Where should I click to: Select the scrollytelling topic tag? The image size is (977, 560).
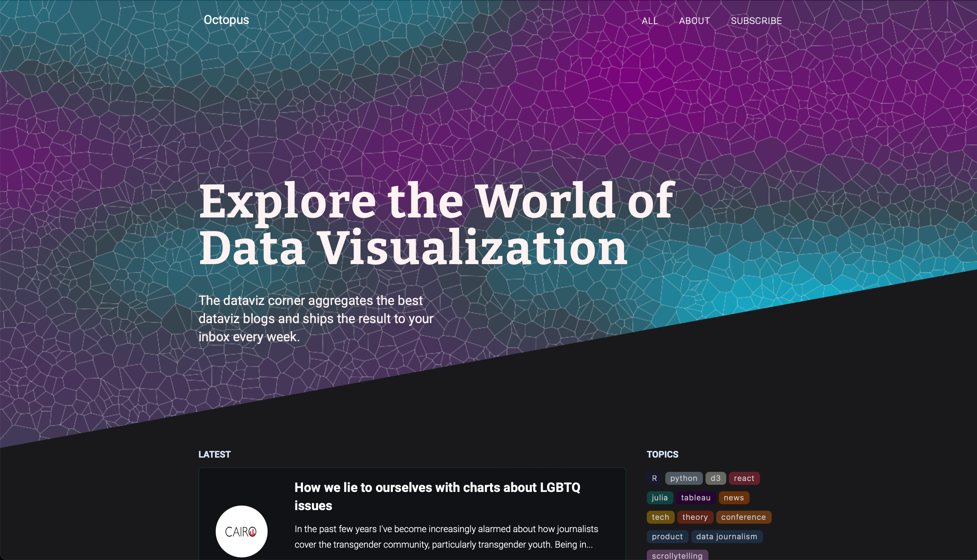(x=677, y=555)
